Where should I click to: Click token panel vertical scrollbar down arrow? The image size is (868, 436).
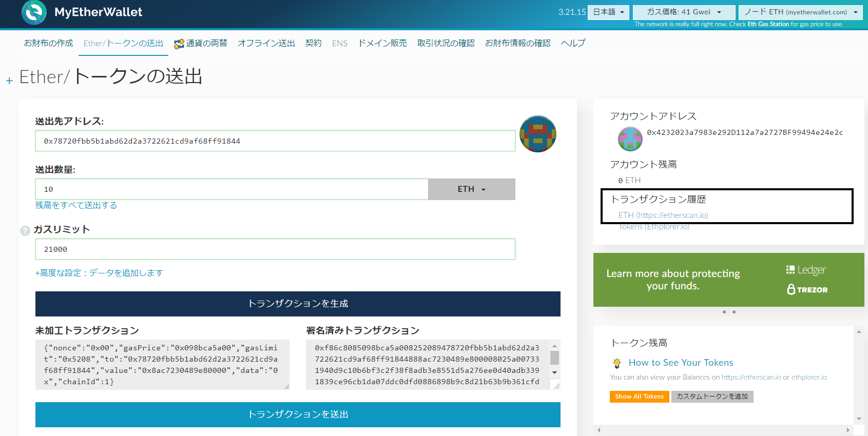click(x=859, y=419)
